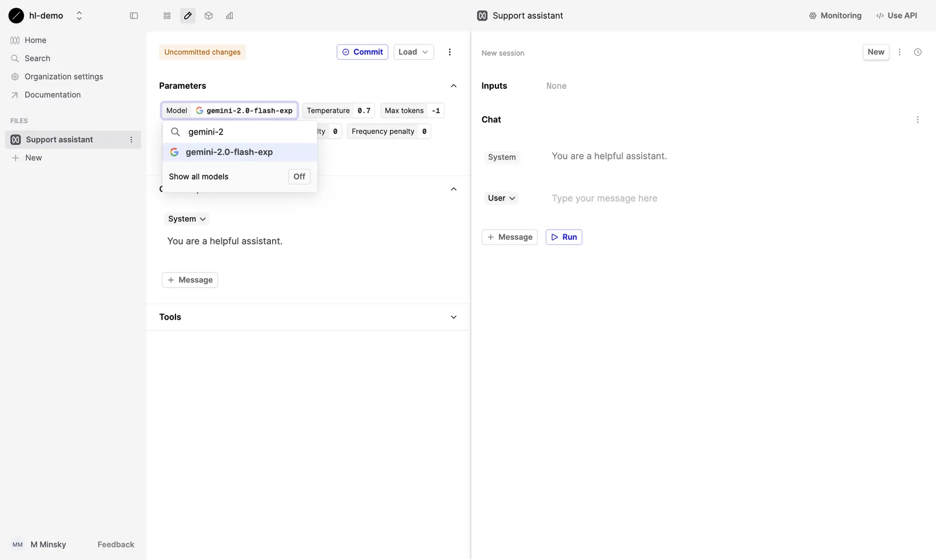The width and height of the screenshot is (936, 560).
Task: Open Feedback link
Action: click(x=116, y=544)
